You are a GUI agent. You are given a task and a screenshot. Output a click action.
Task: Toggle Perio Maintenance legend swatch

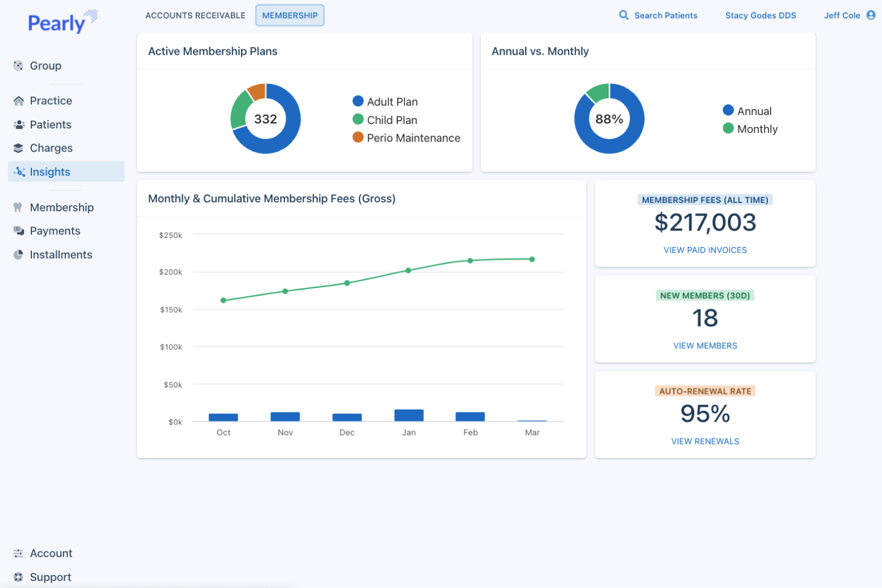[358, 137]
